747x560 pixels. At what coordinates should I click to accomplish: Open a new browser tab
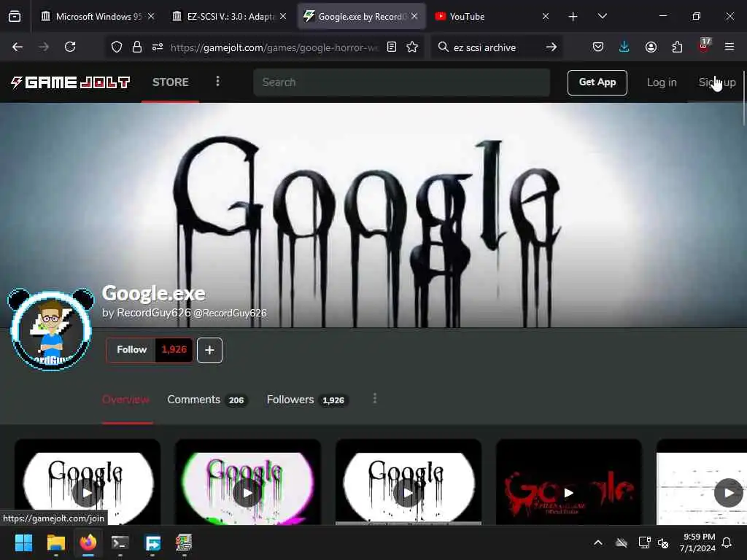(x=573, y=17)
